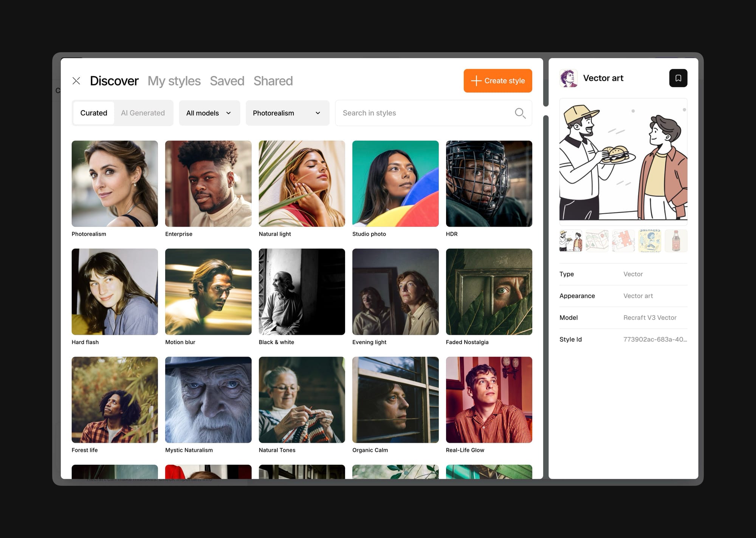Click the truncated Style Id value
The height and width of the screenshot is (538, 756).
pos(655,339)
